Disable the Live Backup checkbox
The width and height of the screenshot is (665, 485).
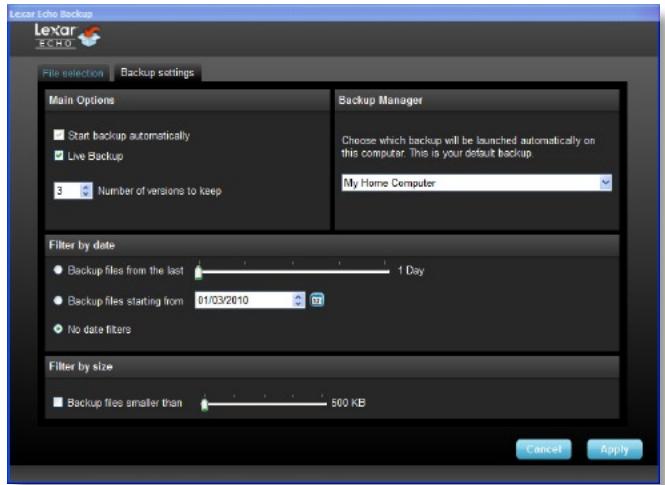coord(59,156)
